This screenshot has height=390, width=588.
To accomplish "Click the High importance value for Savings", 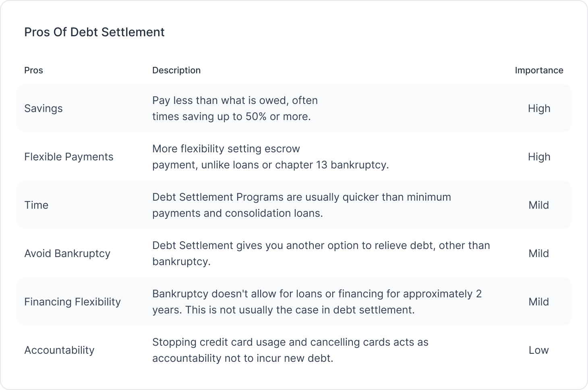I will [x=539, y=108].
